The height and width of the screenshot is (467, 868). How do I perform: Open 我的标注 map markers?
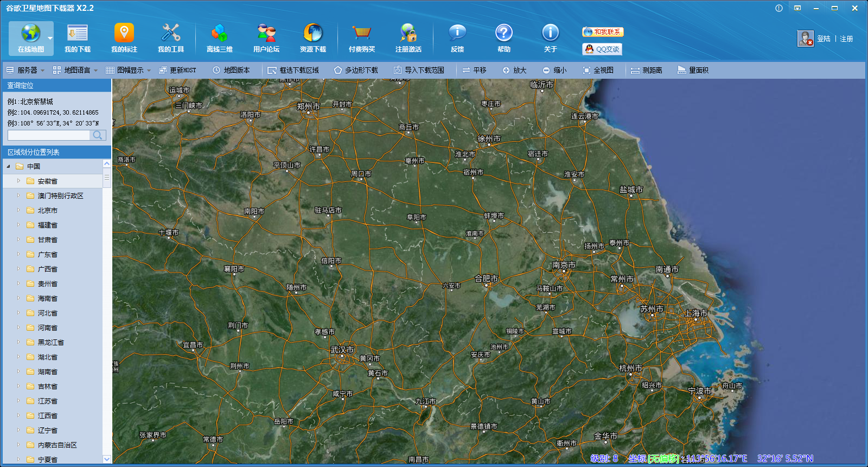click(x=124, y=38)
